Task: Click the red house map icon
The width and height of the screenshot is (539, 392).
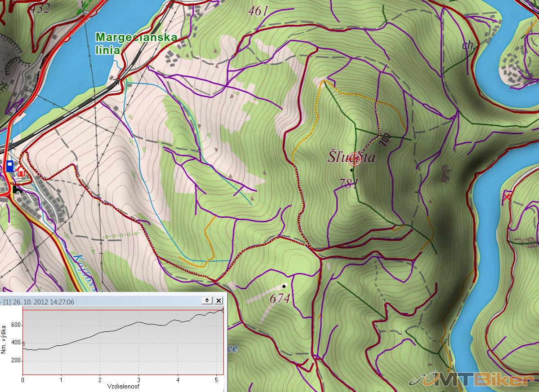Action: point(20,172)
